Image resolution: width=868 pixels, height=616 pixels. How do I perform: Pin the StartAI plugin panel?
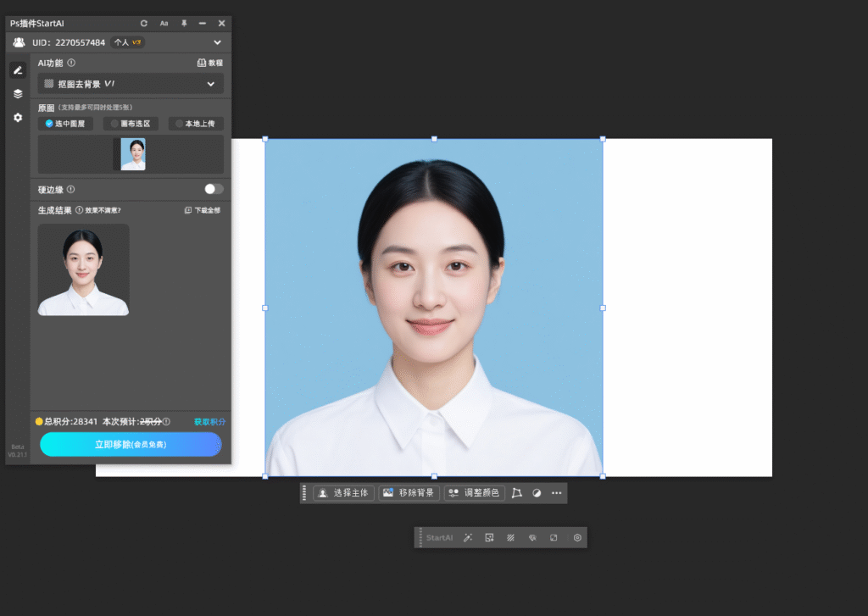(x=184, y=24)
